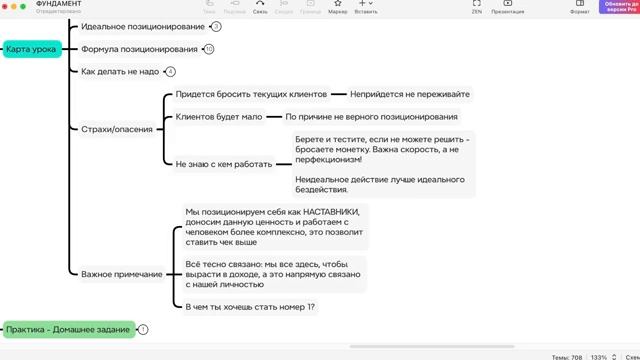The height and width of the screenshot is (360, 640).
Task: Expand Практика - Домашнее задание subtopic counter
Action: (x=143, y=329)
